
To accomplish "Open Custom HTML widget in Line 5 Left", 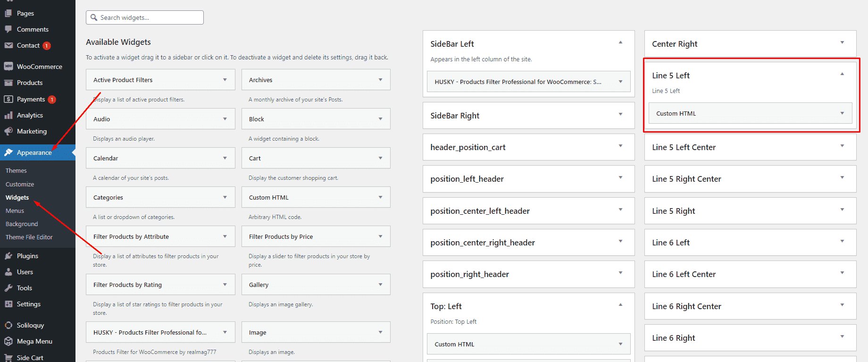I will (x=842, y=113).
